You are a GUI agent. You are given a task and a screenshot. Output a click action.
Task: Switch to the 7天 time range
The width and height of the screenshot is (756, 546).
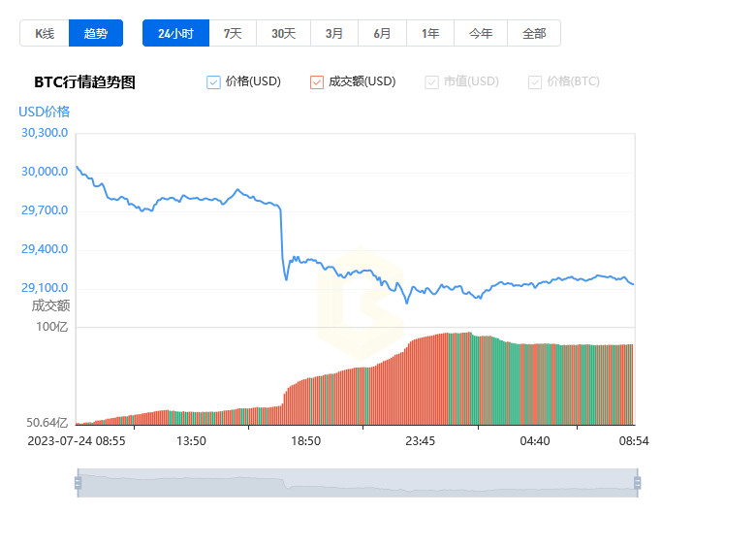click(x=233, y=33)
